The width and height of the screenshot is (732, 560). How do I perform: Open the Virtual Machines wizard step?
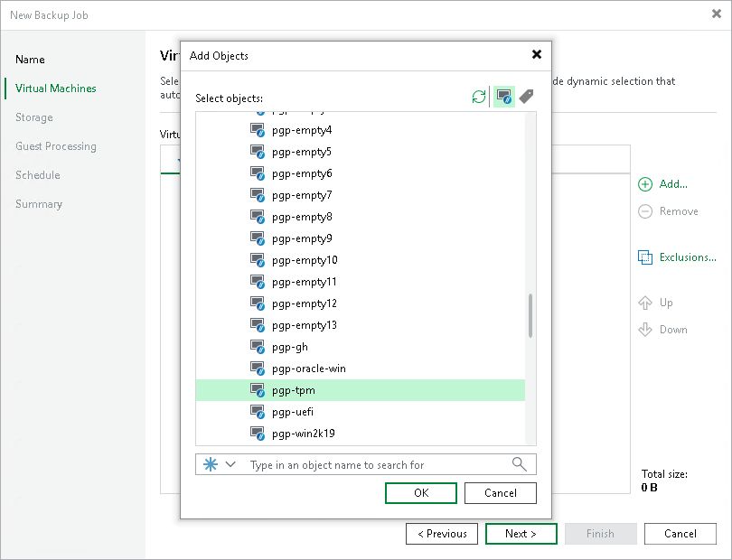[x=55, y=89]
